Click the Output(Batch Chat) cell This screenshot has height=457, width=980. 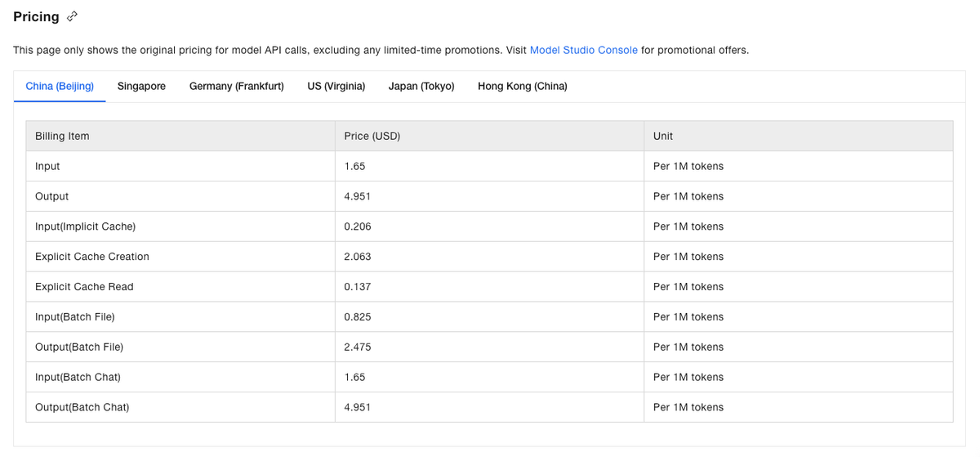click(x=180, y=407)
